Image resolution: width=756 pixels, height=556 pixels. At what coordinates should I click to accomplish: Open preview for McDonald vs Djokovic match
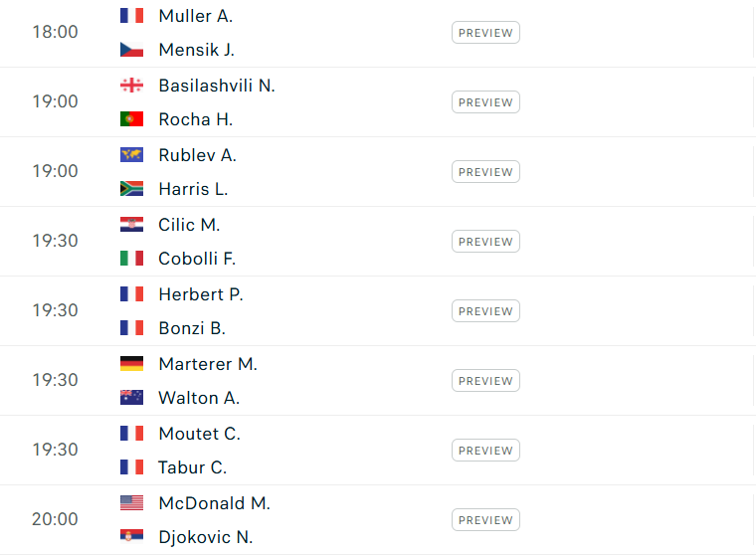pos(485,520)
